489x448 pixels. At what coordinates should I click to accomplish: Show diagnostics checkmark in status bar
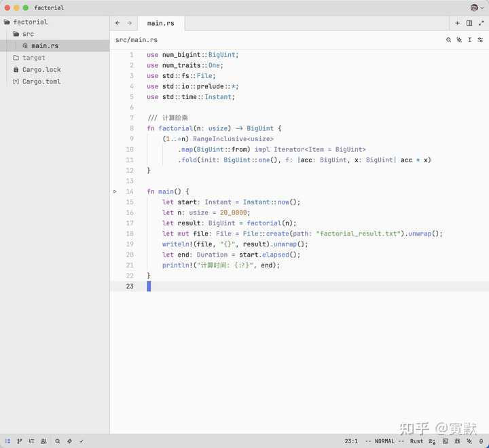[81, 441]
